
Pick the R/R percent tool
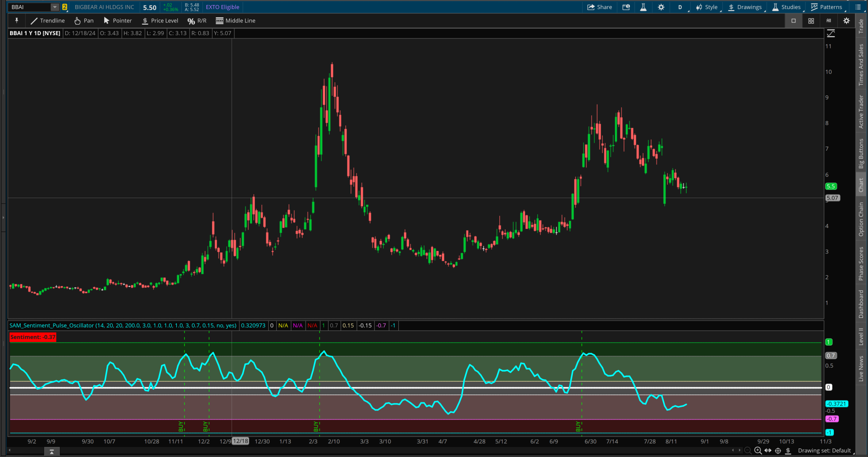tap(197, 21)
